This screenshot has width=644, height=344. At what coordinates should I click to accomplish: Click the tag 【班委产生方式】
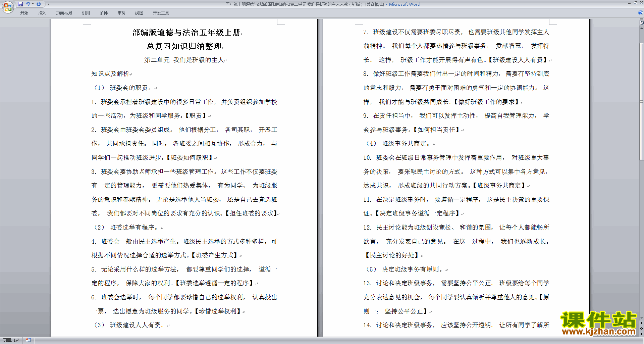(x=214, y=255)
